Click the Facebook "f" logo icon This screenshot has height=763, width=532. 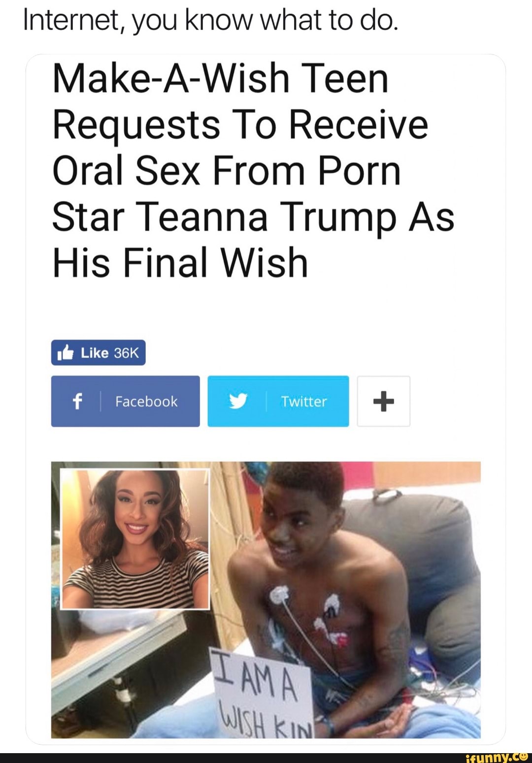(76, 401)
